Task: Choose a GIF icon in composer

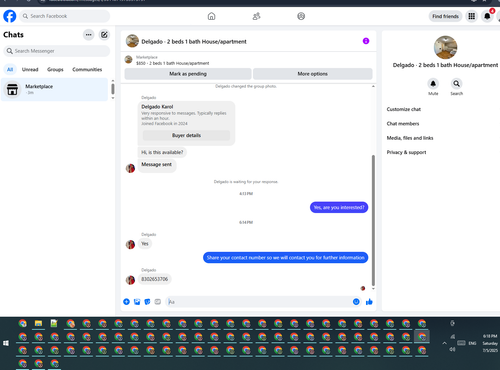Action: (x=158, y=302)
